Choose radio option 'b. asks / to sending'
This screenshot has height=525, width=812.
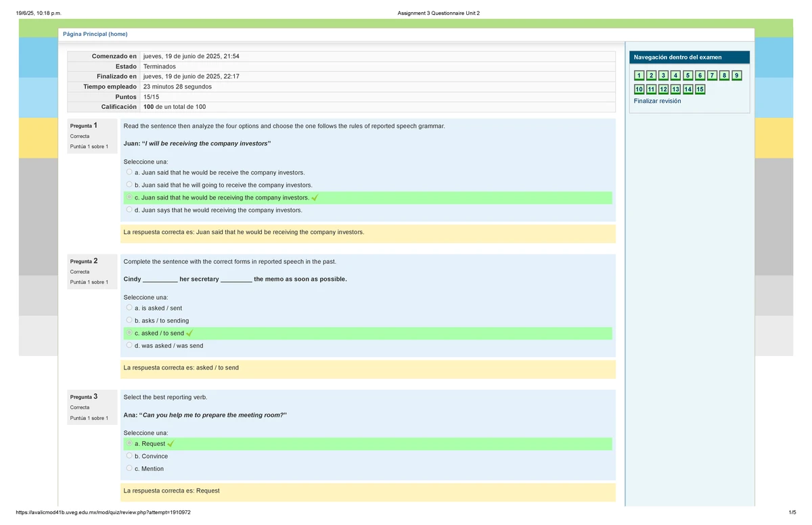(x=129, y=321)
